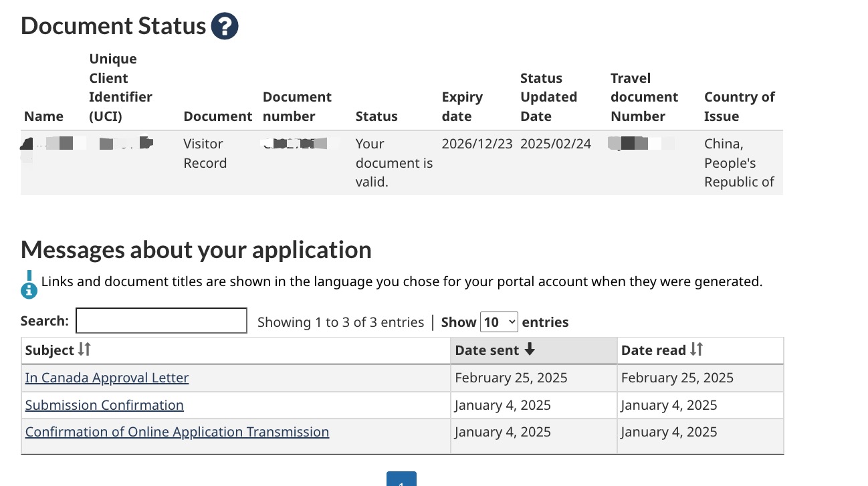The width and height of the screenshot is (868, 486).
Task: Click the status updated date 2025/02/24
Action: 556,144
